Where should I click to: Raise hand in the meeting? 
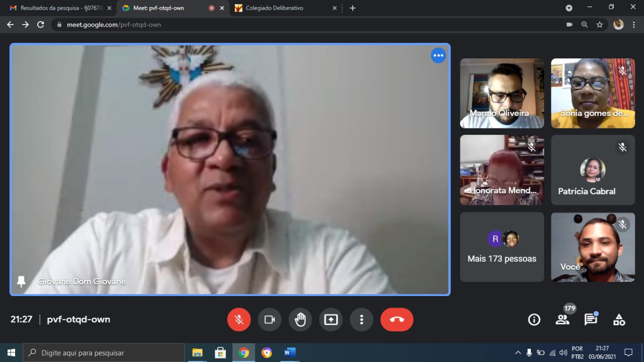point(300,320)
